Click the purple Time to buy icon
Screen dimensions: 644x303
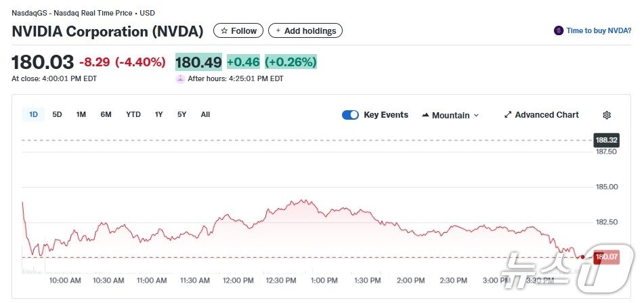(559, 30)
